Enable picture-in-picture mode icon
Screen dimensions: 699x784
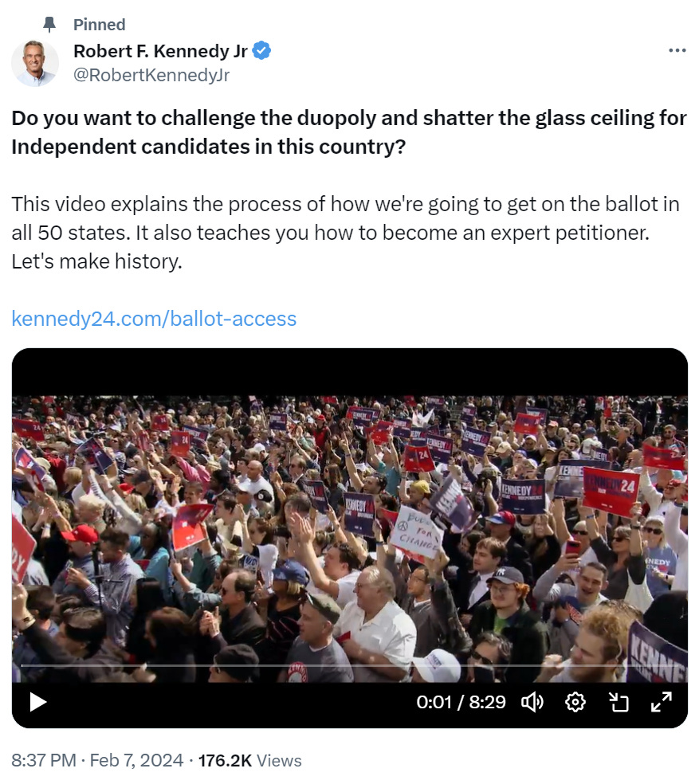click(x=618, y=702)
